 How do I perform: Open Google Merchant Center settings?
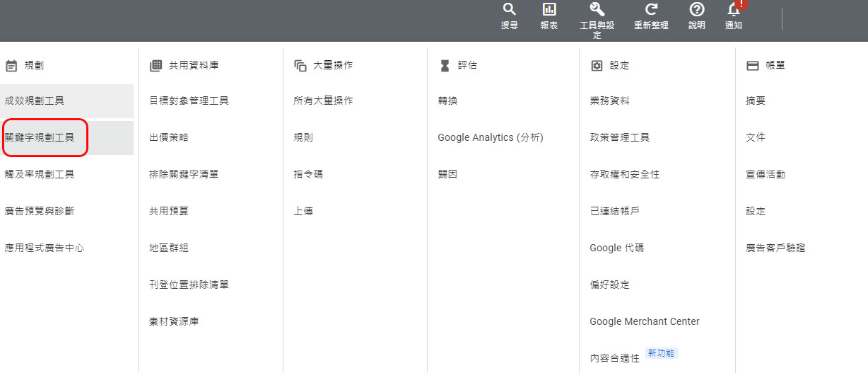point(644,321)
